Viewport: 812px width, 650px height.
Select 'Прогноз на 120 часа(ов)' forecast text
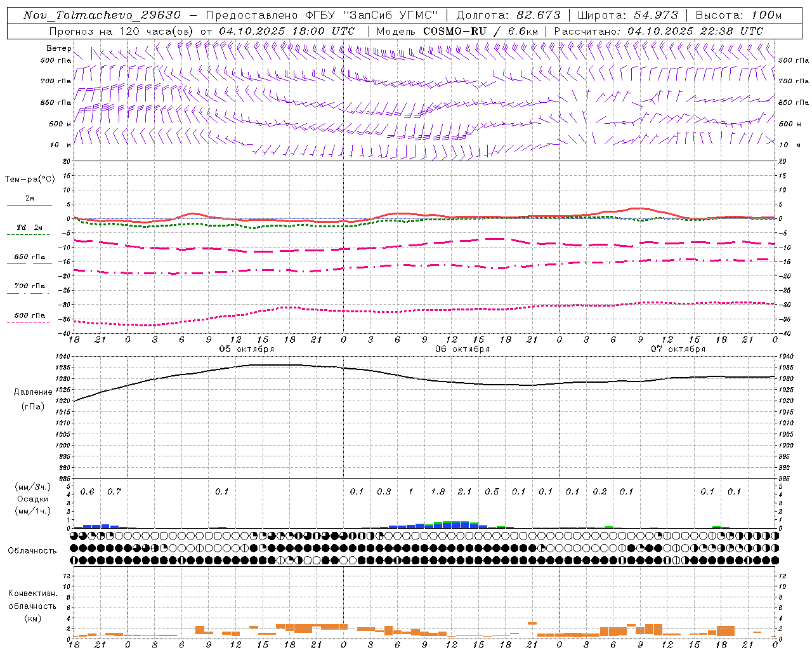122,31
